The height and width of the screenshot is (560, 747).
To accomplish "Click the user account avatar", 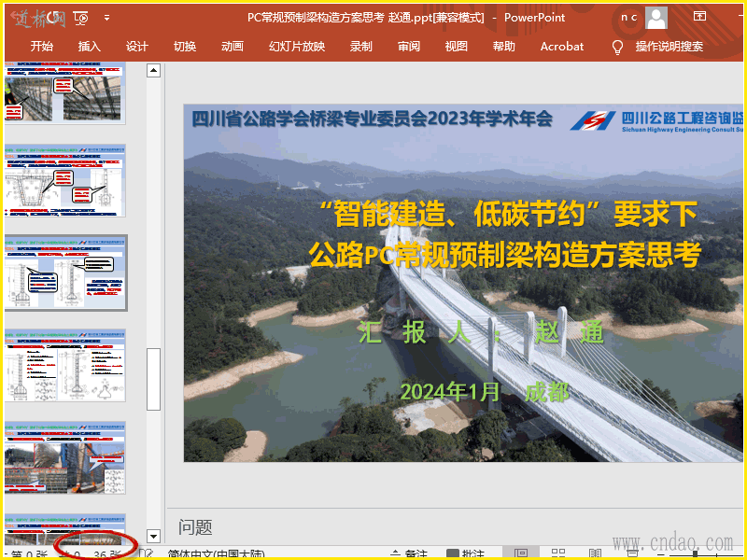I will (x=656, y=18).
